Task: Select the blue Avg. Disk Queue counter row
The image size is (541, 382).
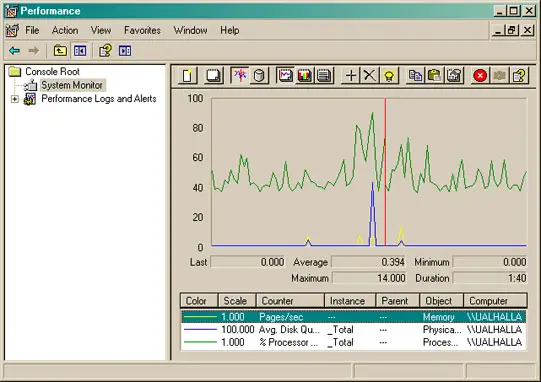Action: click(353, 330)
